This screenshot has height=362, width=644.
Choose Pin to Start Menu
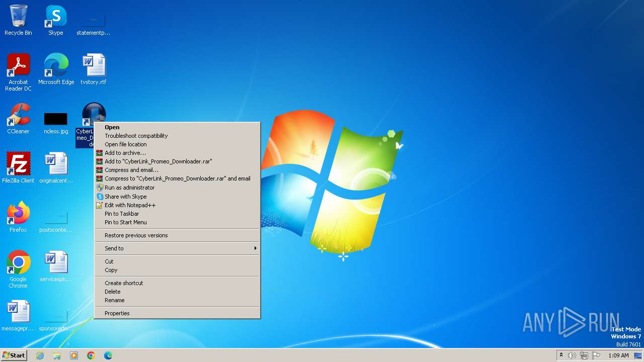click(x=178, y=222)
